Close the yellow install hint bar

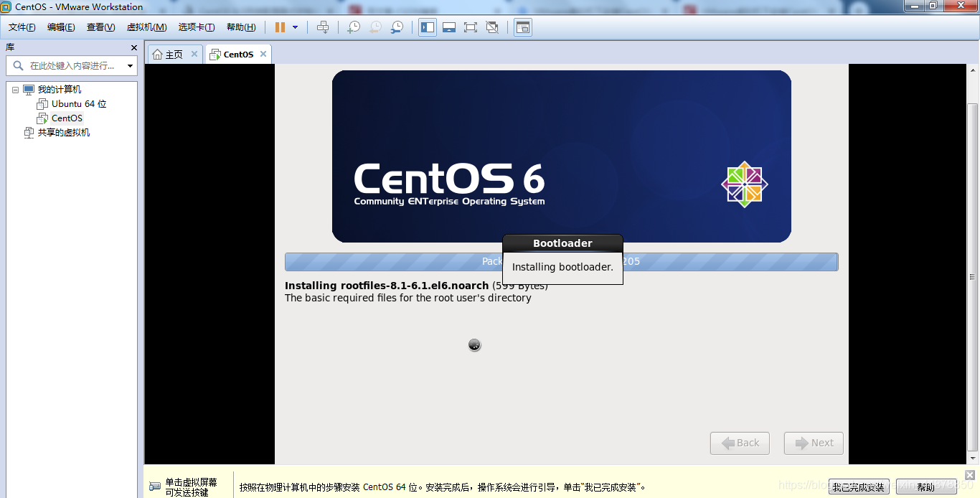pos(970,475)
